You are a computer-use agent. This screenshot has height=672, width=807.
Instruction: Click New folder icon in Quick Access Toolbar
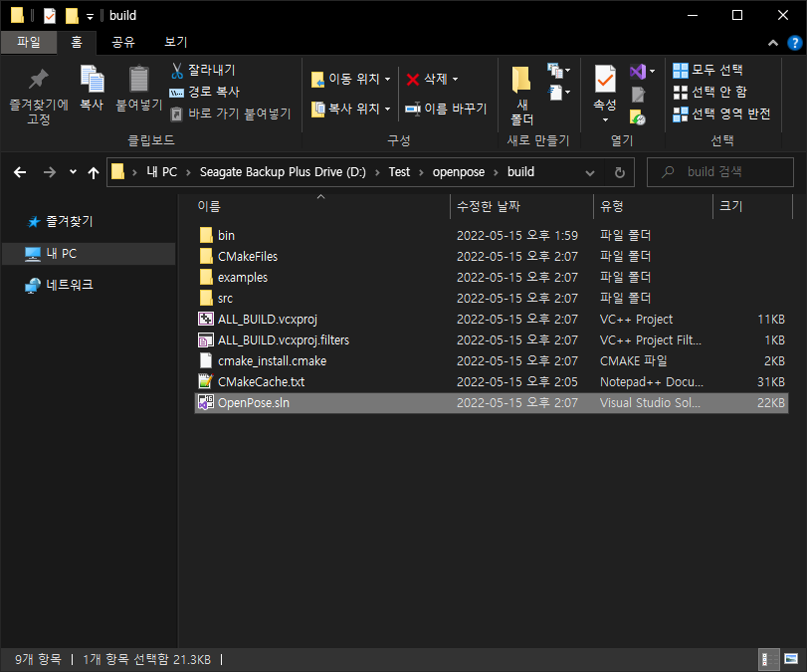72,16
